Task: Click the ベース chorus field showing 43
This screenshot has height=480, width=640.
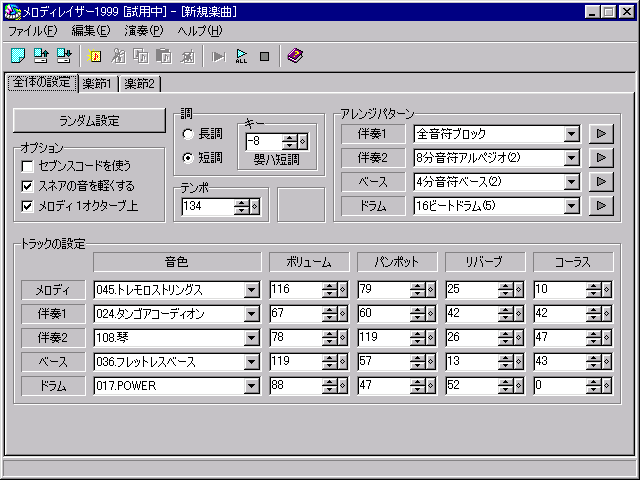Action: [x=560, y=362]
